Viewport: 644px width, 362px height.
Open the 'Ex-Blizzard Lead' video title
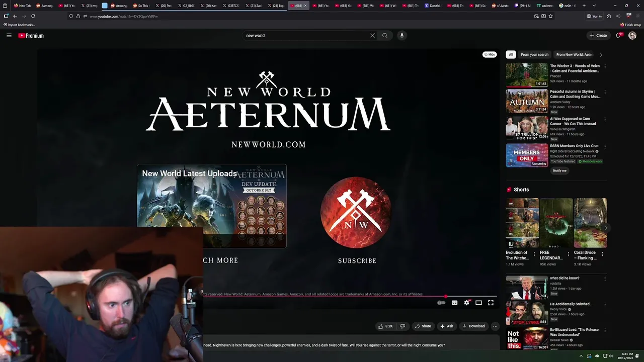coord(574,332)
